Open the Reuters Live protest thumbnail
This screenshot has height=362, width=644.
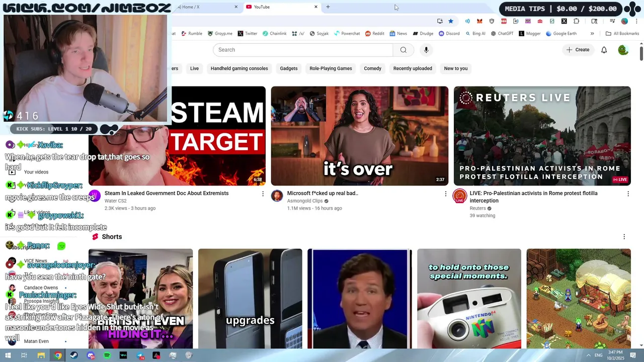pos(542,136)
